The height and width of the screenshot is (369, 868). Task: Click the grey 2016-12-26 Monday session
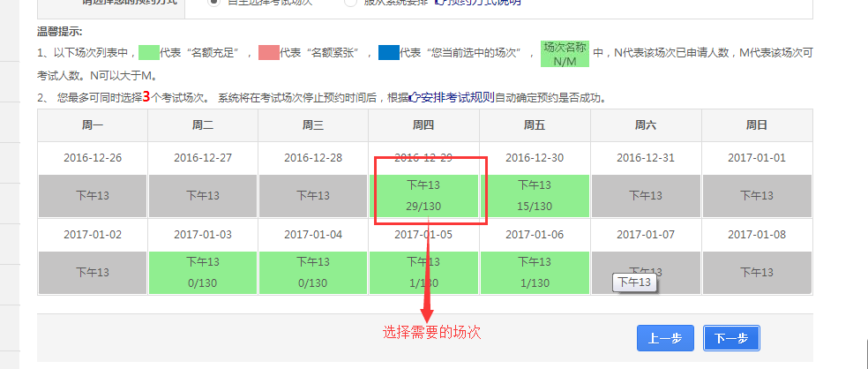click(x=93, y=195)
